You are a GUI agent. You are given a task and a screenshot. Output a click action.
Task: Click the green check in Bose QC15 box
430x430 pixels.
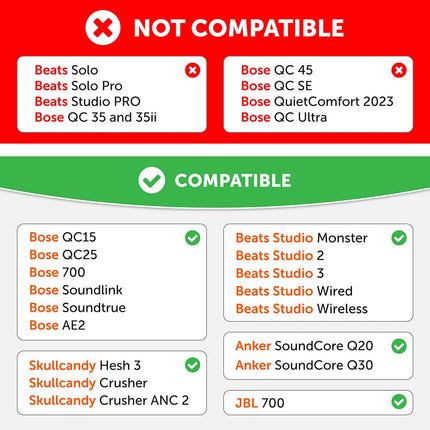click(x=192, y=238)
